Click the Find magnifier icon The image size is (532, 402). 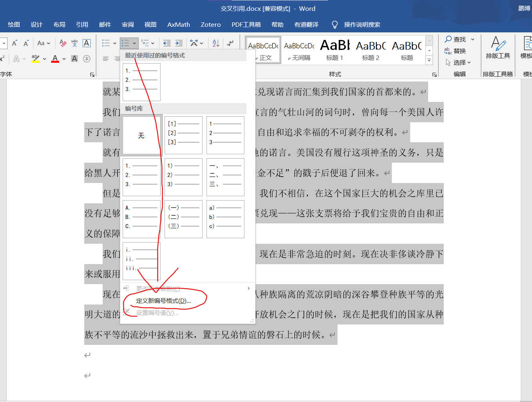[449, 39]
